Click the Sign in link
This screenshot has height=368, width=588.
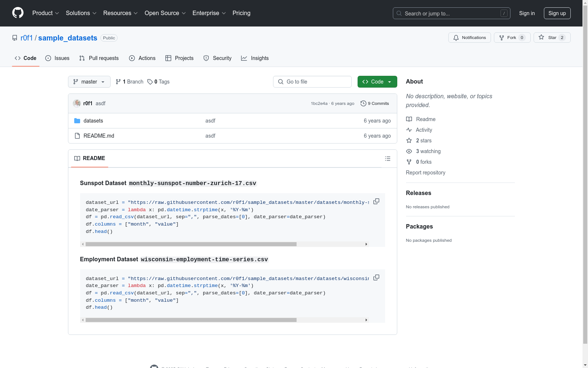(x=527, y=13)
